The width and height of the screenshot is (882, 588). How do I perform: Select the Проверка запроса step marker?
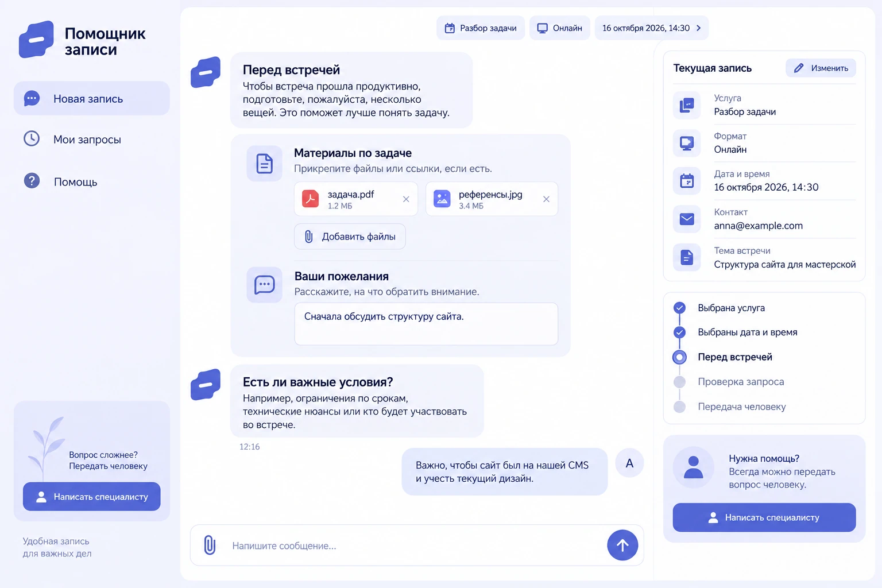click(680, 382)
